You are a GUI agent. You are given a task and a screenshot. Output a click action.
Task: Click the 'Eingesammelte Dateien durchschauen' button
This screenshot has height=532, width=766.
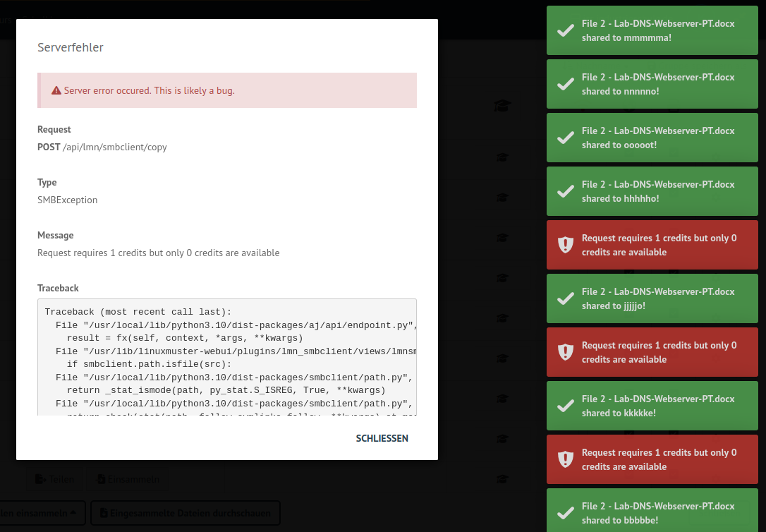coord(185,513)
